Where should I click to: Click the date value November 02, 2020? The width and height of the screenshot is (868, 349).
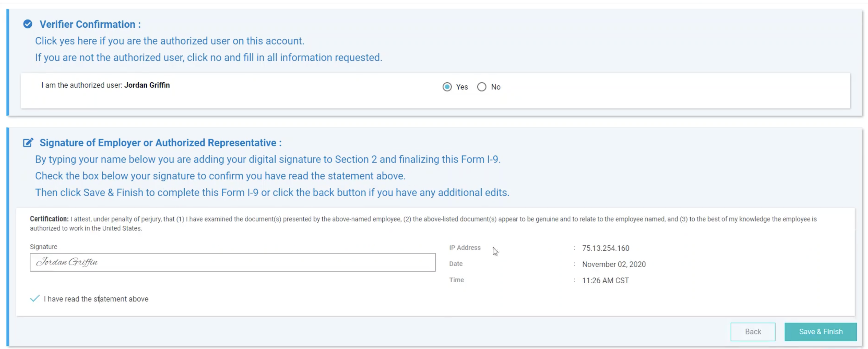(614, 265)
